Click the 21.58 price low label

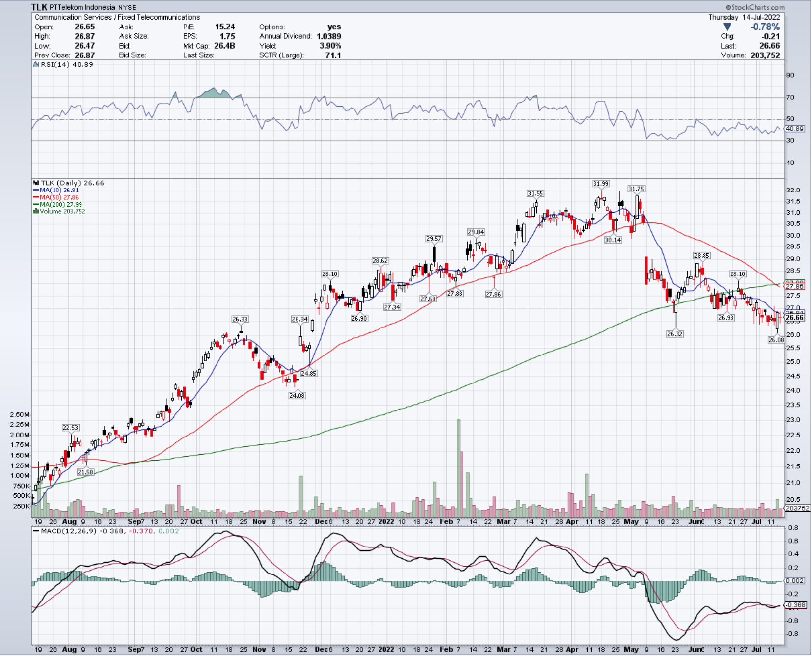(85, 472)
